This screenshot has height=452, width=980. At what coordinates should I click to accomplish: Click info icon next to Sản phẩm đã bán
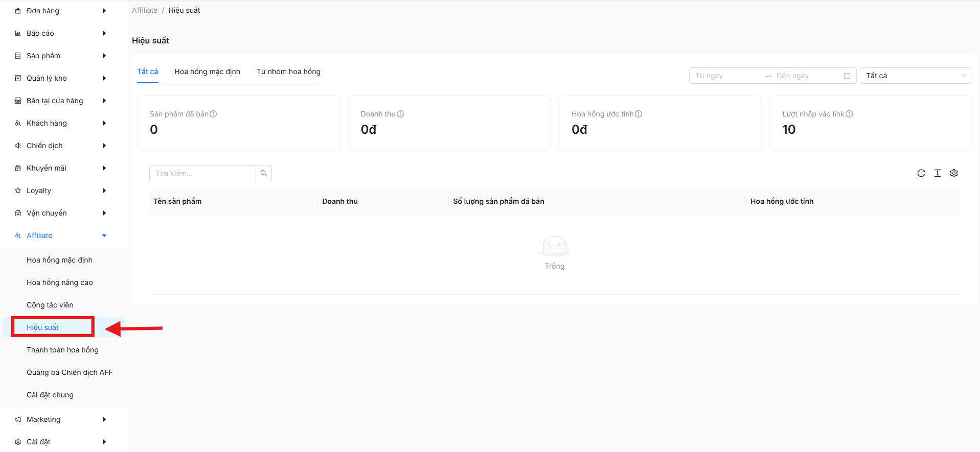tap(213, 114)
